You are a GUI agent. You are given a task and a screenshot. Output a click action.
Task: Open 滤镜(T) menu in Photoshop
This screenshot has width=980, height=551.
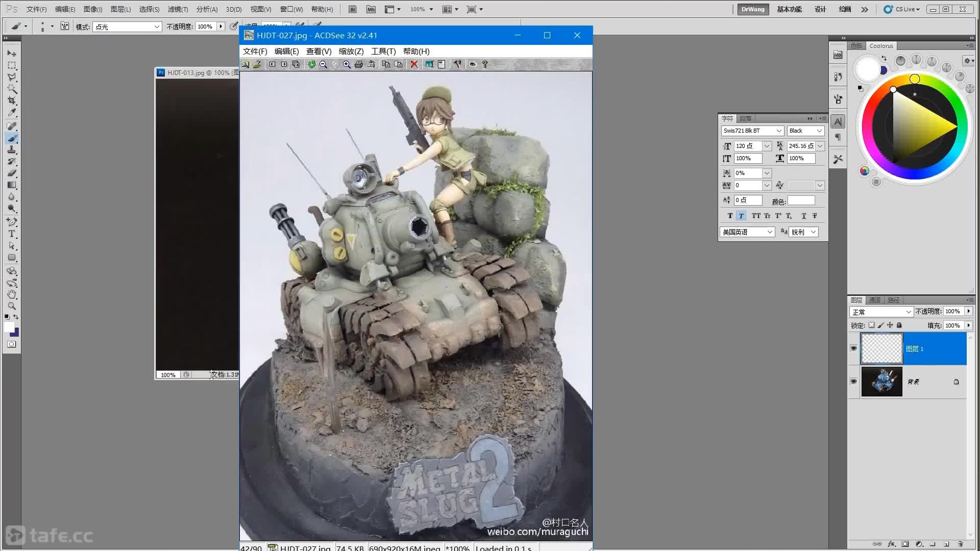click(x=178, y=9)
